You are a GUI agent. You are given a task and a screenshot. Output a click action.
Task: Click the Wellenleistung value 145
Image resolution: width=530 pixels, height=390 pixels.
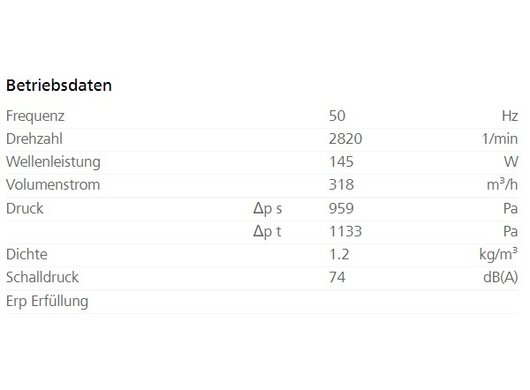(341, 162)
